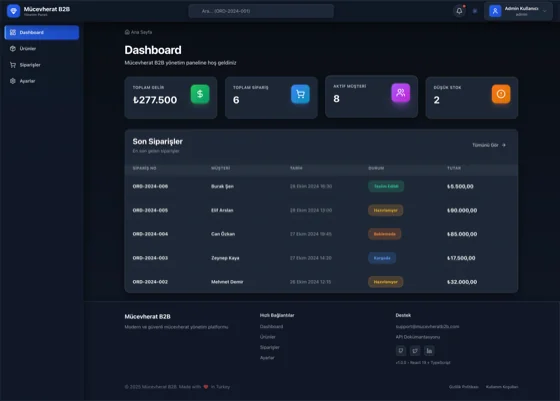
Task: Focus the search input in the header
Action: point(261,11)
